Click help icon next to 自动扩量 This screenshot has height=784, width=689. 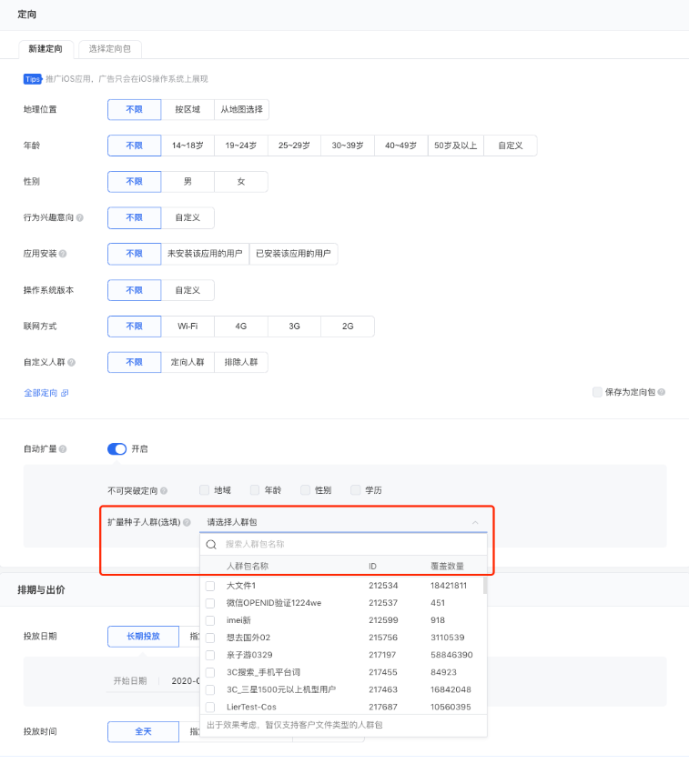(63, 449)
